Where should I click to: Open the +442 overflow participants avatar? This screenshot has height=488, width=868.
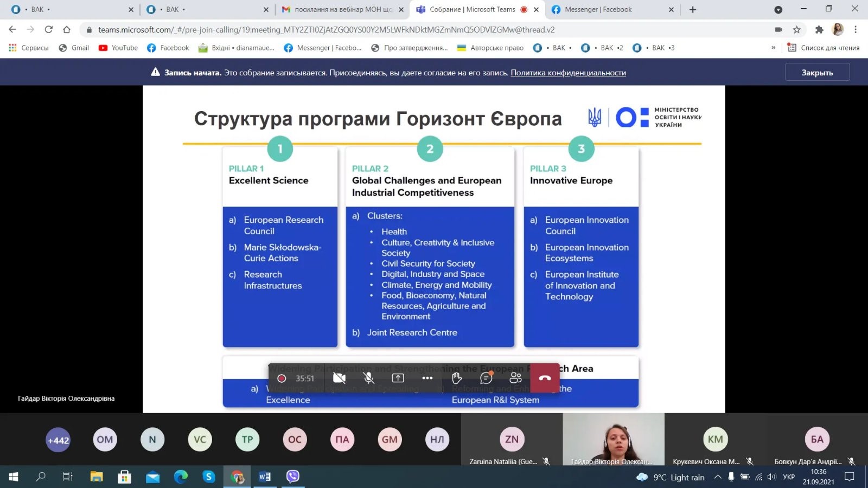(58, 440)
